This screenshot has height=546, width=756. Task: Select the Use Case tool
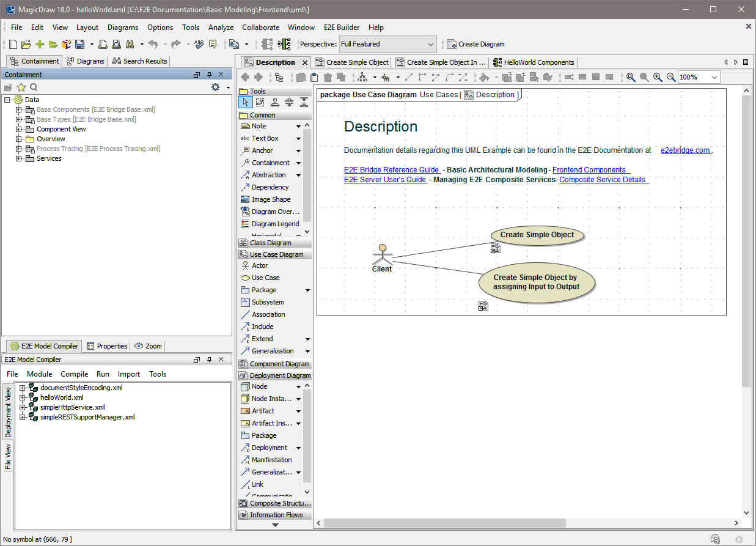click(x=258, y=278)
